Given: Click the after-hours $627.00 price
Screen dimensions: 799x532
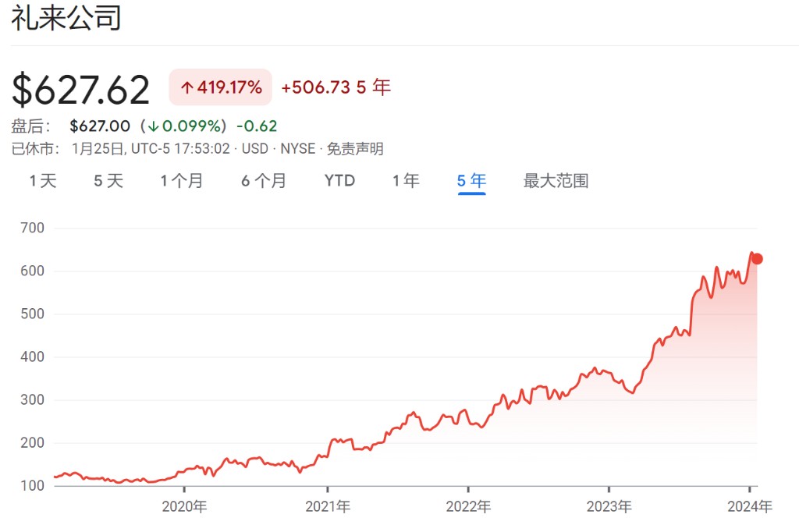Looking at the screenshot, I should [100, 126].
